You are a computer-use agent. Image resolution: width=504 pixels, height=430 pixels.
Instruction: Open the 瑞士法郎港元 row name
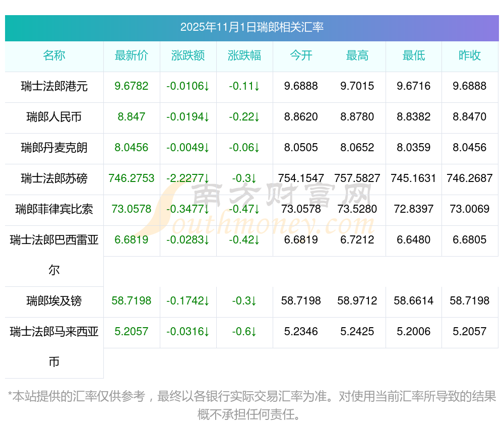coord(54,86)
